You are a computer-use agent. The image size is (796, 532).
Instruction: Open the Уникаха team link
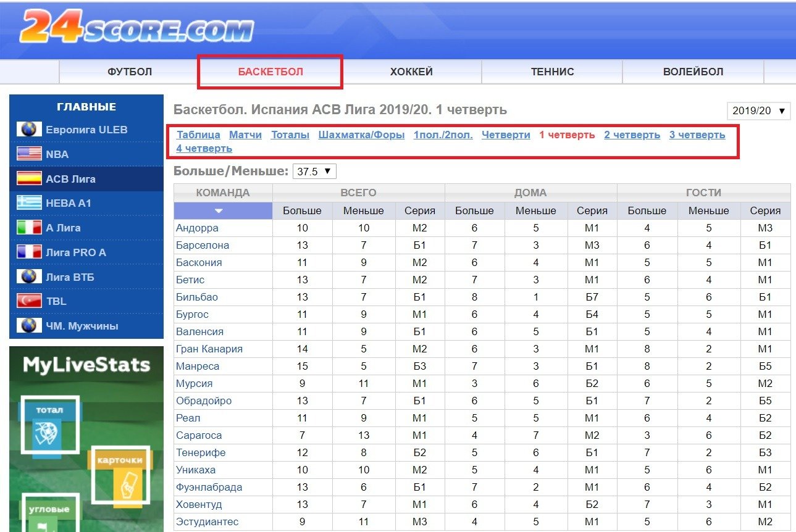pyautogui.click(x=196, y=470)
